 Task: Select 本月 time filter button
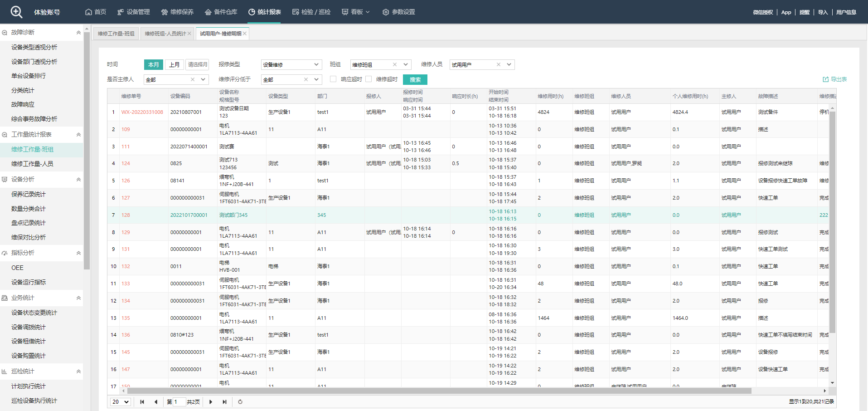154,64
